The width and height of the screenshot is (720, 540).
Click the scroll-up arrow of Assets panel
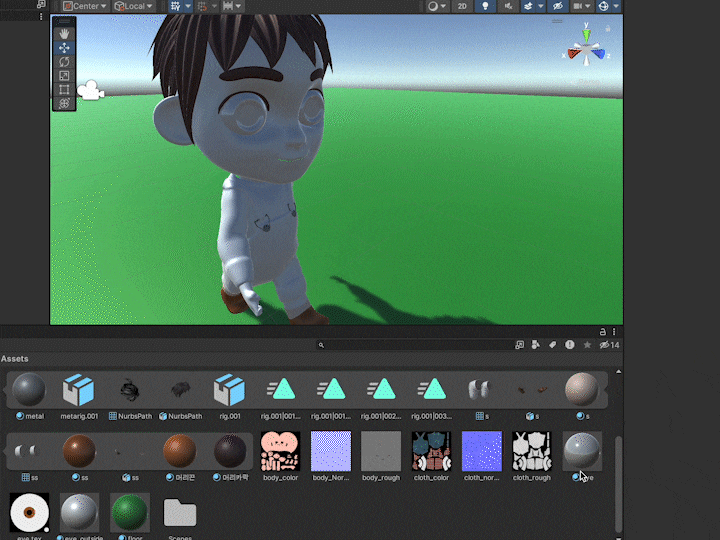pyautogui.click(x=619, y=371)
